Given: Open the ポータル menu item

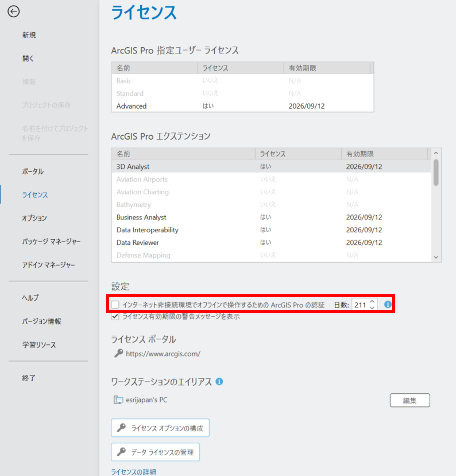Looking at the screenshot, I should (33, 172).
